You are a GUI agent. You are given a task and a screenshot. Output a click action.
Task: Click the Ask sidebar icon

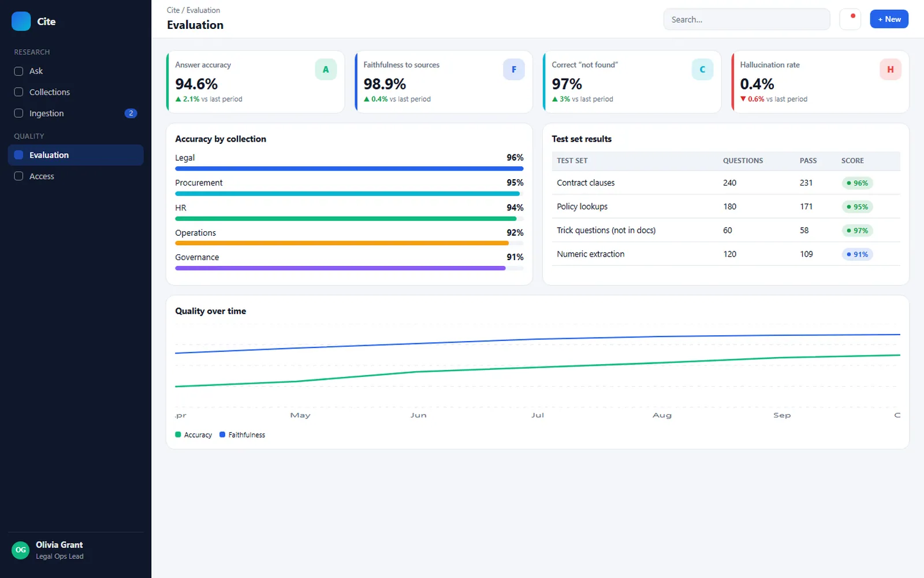[18, 71]
